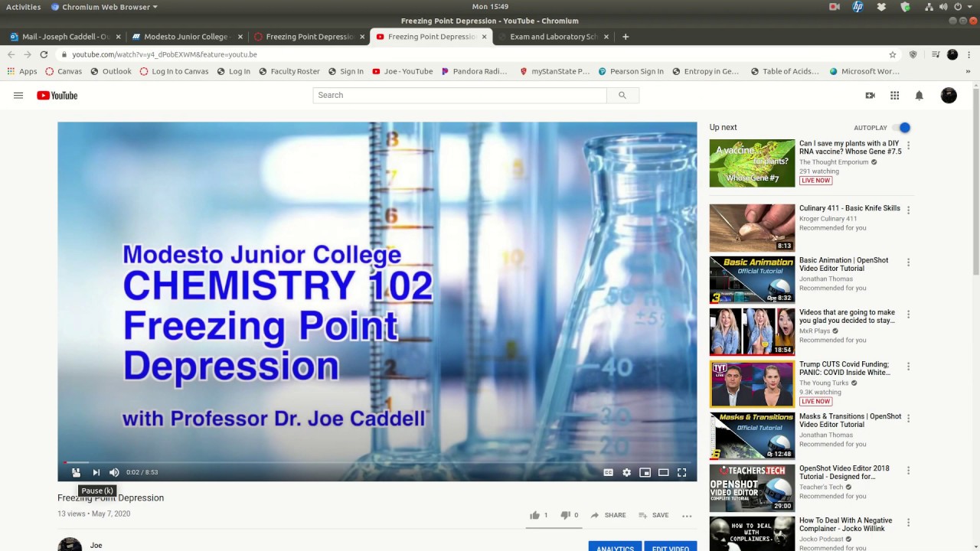Open the notifications bell

[x=920, y=96]
